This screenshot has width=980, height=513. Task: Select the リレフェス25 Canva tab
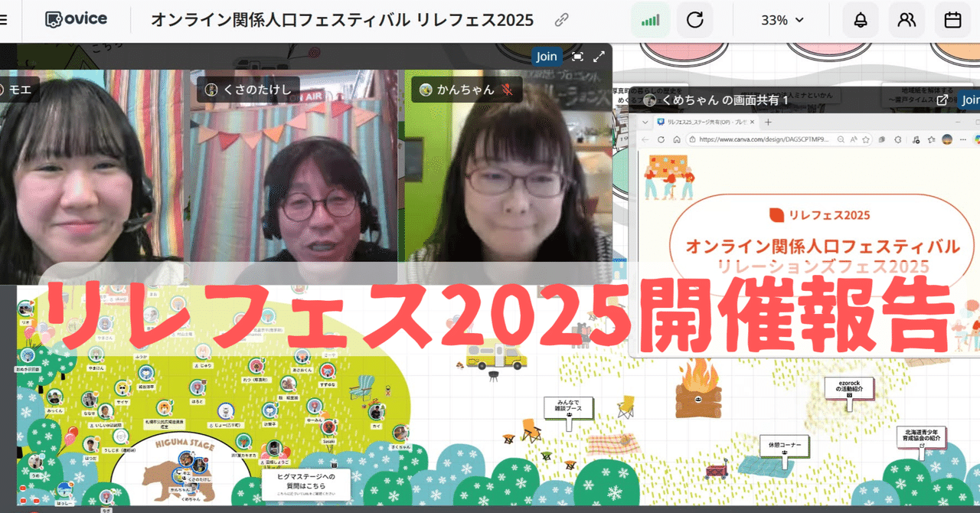(x=704, y=122)
